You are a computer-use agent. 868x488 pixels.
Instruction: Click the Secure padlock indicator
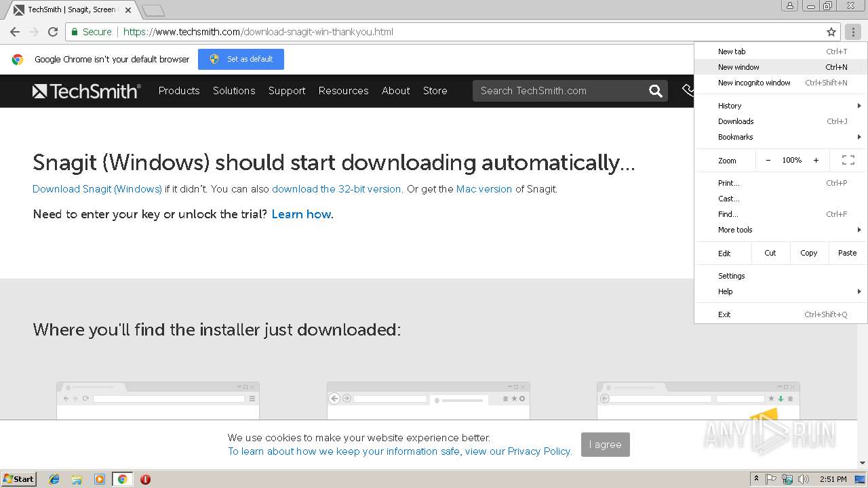pos(91,32)
